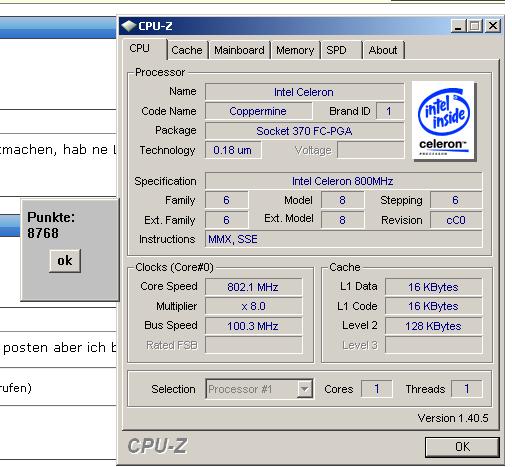
Task: Click the Family value 6
Action: 227,200
